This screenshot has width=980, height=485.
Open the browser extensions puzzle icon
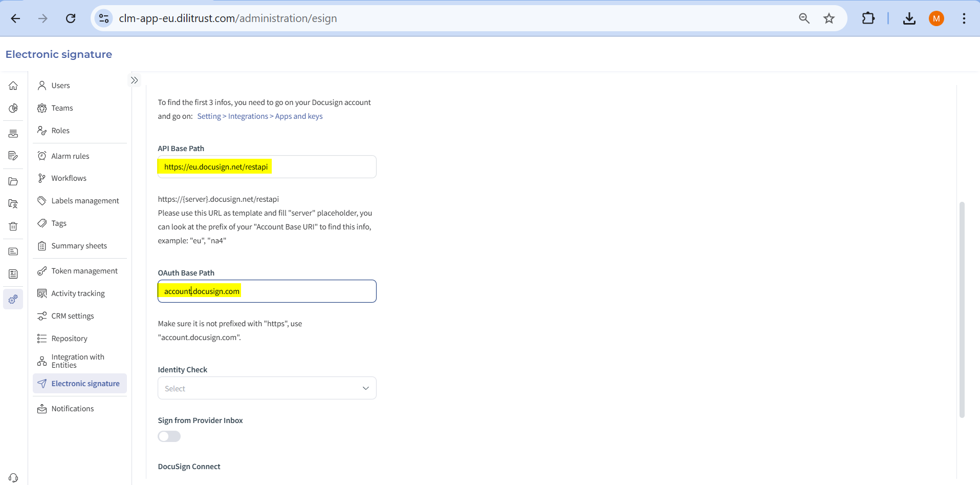point(868,18)
